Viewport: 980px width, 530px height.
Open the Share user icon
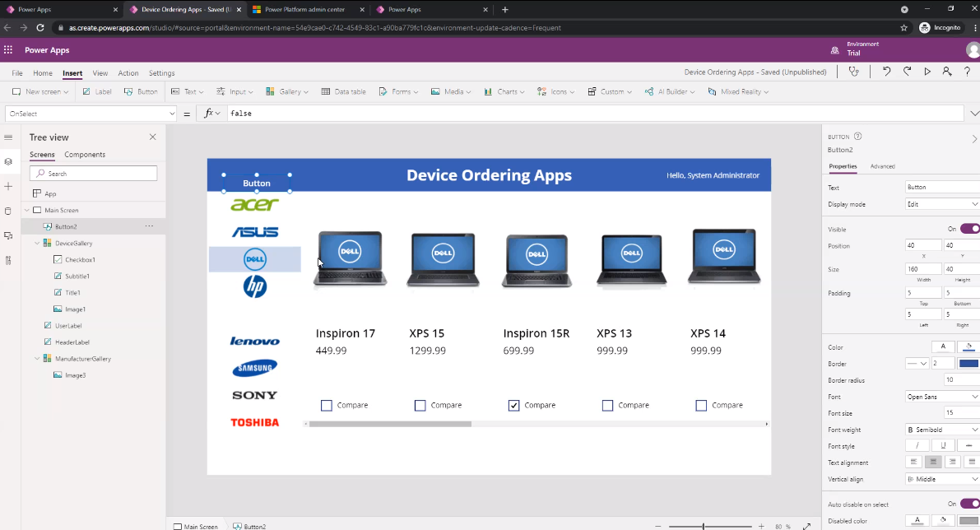947,72
